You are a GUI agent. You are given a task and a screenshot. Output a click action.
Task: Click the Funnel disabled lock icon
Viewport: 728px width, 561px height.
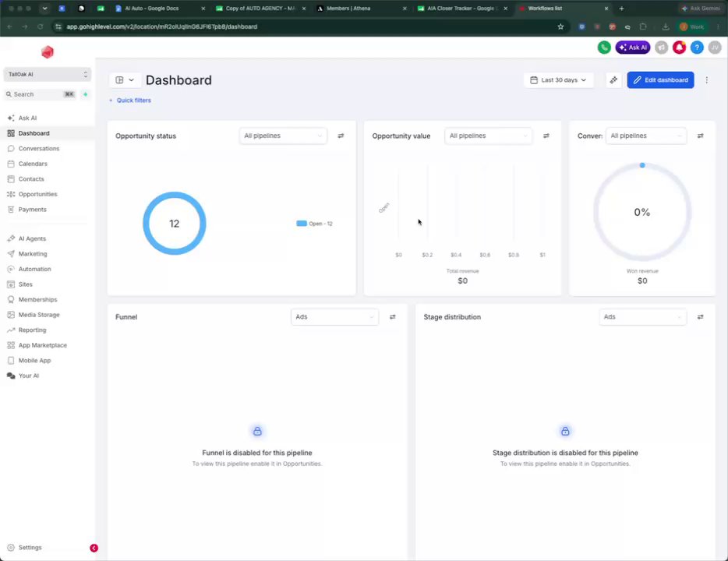[x=257, y=432]
